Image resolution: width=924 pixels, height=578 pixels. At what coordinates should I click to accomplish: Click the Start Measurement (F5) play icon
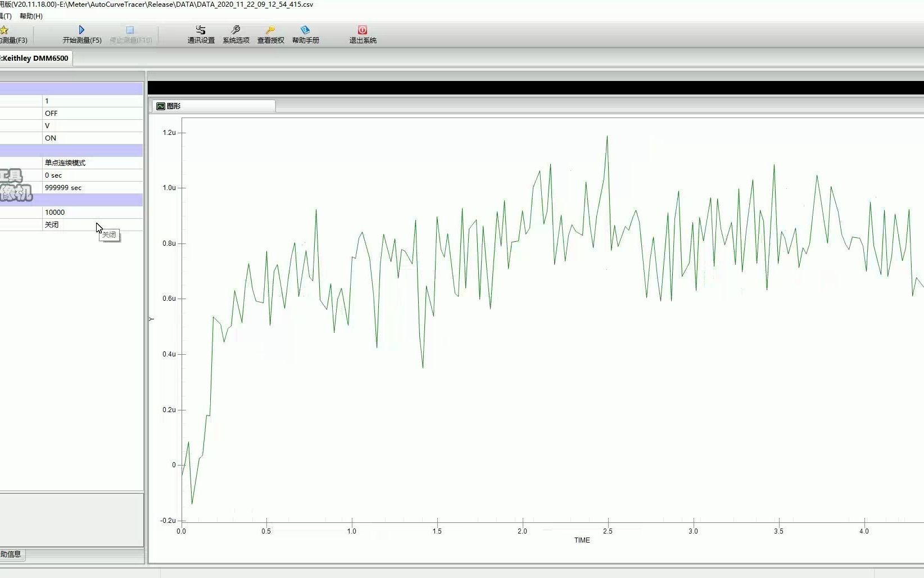[81, 30]
